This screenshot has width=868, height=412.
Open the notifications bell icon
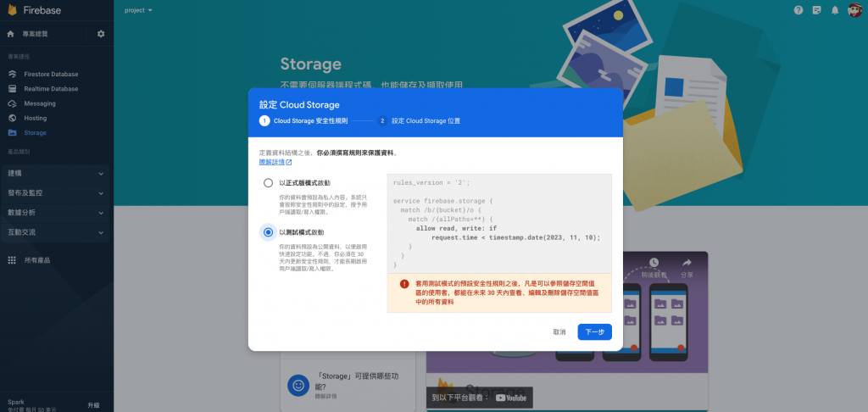[835, 10]
